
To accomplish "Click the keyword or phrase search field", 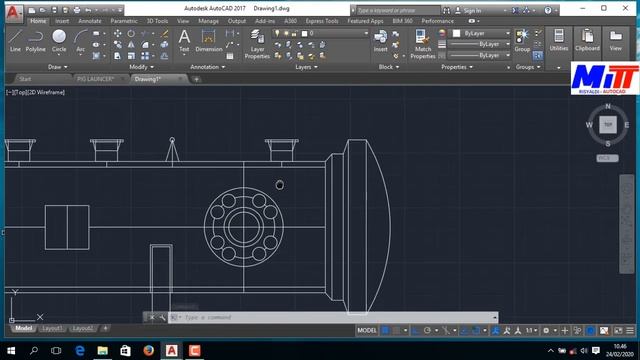I will [x=398, y=11].
